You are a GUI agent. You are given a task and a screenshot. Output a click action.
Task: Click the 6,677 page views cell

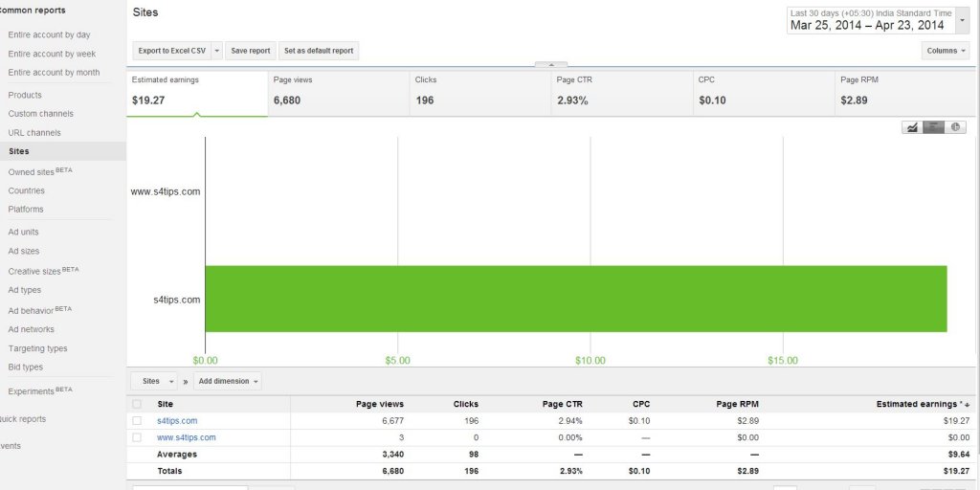click(x=393, y=421)
